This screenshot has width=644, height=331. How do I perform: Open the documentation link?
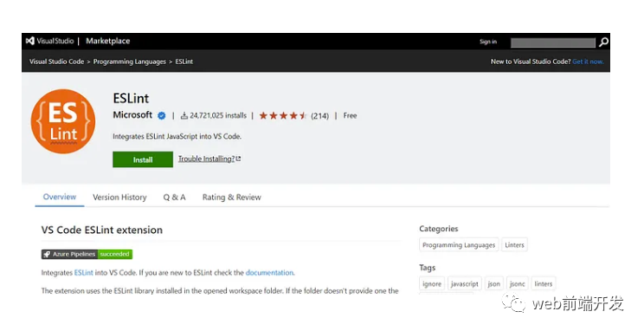pos(269,273)
